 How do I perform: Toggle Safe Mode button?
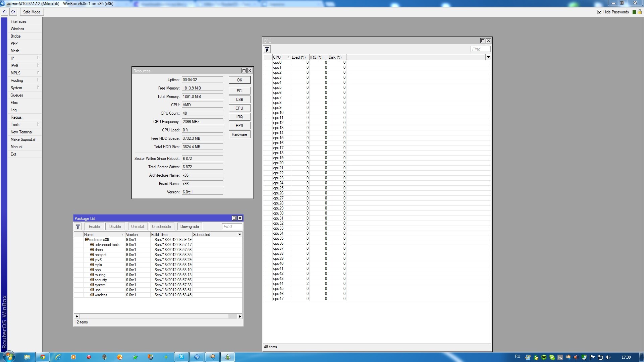click(x=32, y=12)
